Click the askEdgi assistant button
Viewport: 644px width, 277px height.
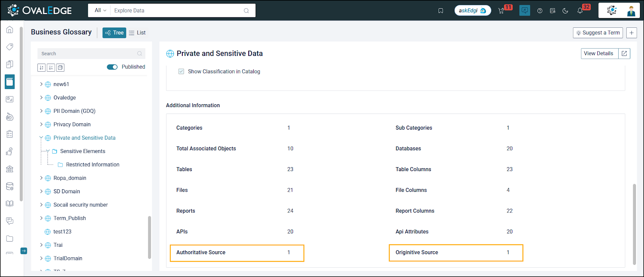pos(473,10)
